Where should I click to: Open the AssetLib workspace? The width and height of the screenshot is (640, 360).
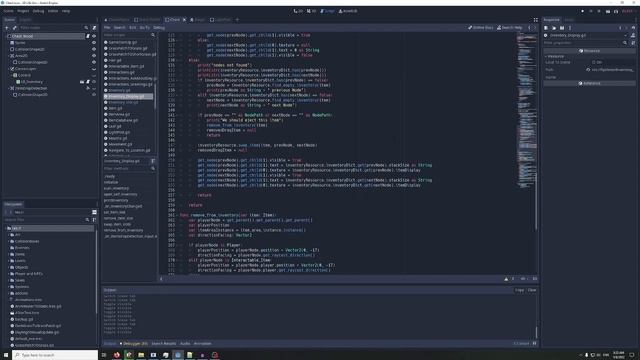coord(348,11)
